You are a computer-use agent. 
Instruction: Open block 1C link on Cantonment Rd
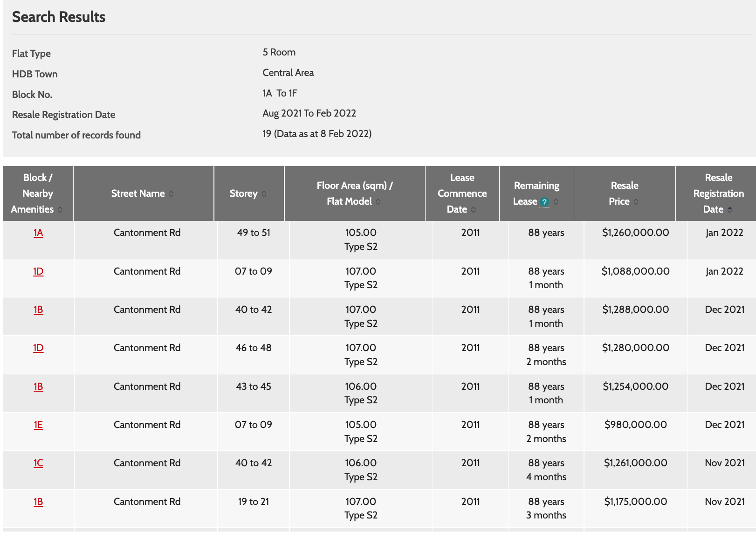point(38,463)
